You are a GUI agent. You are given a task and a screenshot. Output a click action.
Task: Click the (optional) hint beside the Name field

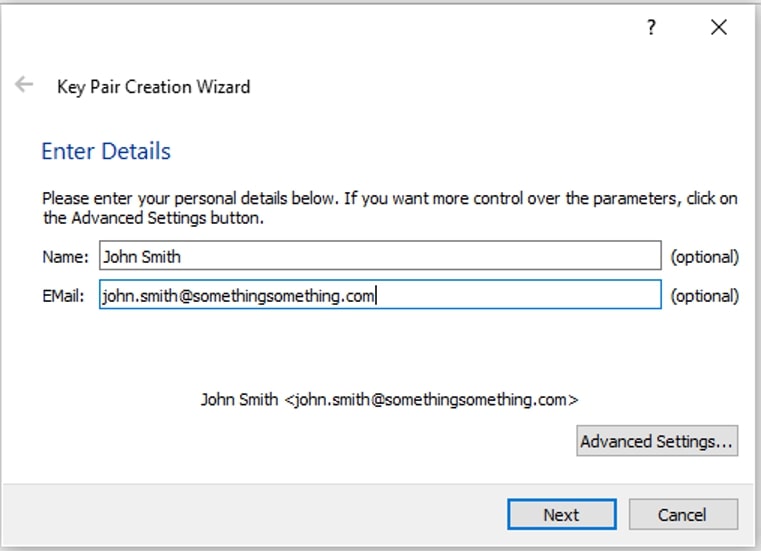click(x=704, y=257)
